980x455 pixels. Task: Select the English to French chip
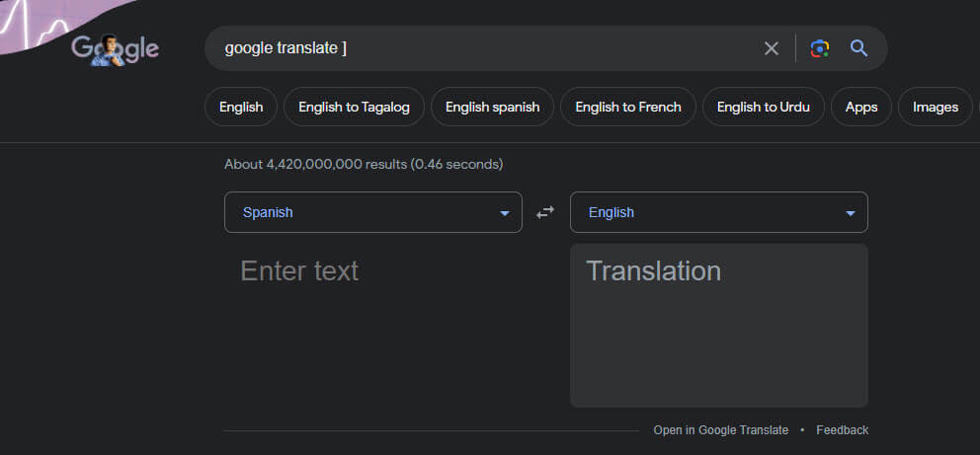click(x=627, y=107)
